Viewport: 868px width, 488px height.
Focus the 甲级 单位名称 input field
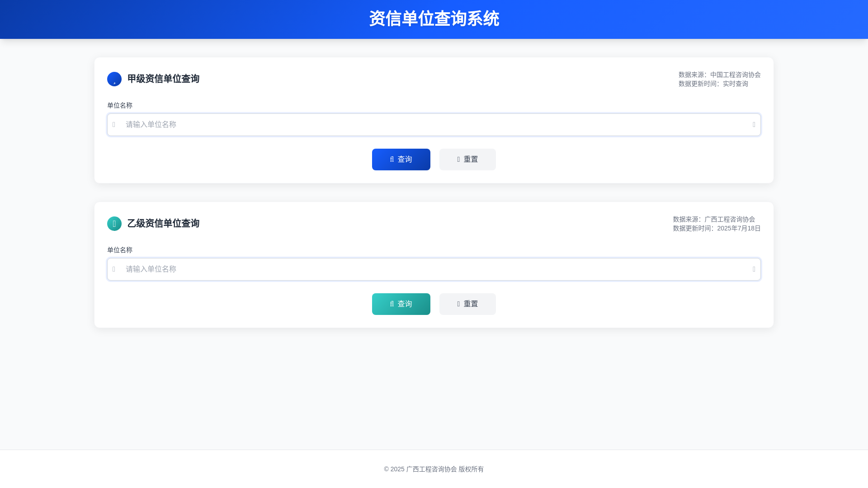coord(434,125)
